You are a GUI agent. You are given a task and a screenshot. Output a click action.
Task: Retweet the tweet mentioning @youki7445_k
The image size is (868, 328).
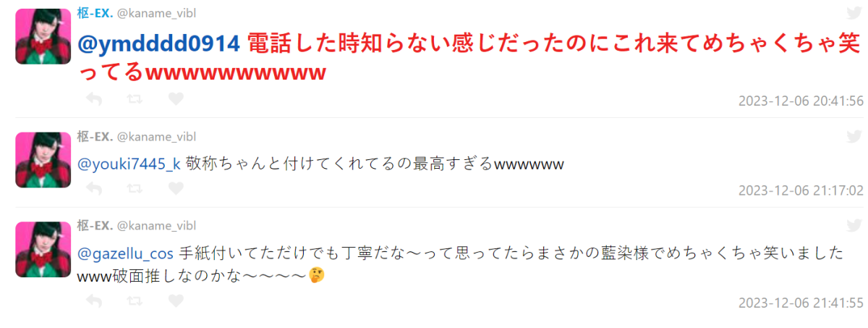click(135, 188)
